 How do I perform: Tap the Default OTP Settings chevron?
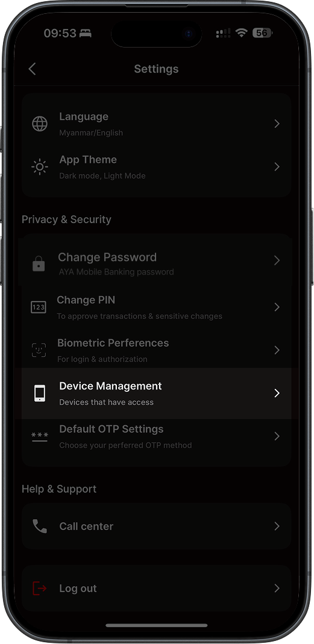(x=277, y=436)
